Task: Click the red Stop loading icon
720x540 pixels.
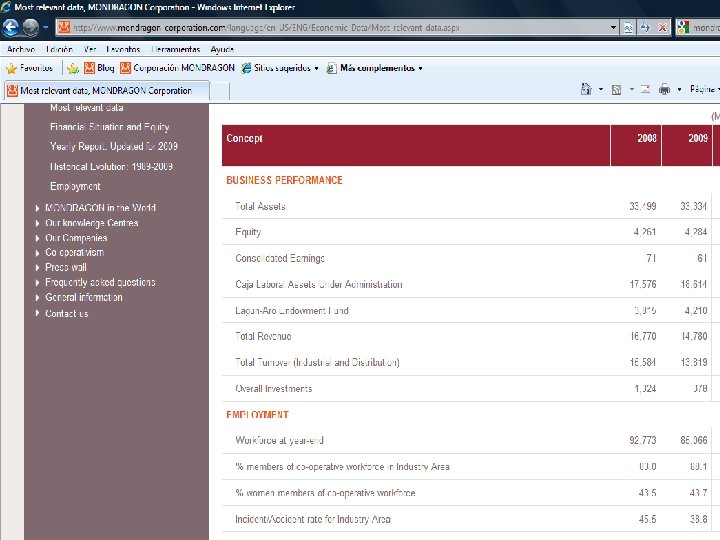Action: (662, 28)
